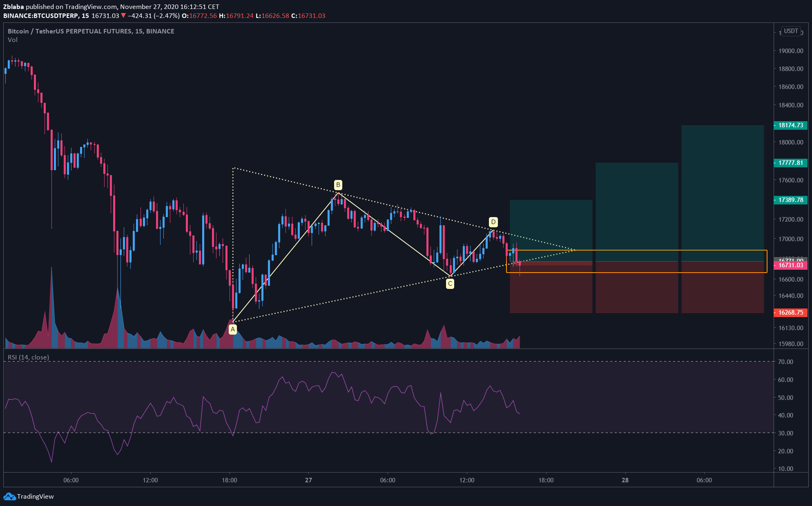Select pattern point label C

[450, 284]
